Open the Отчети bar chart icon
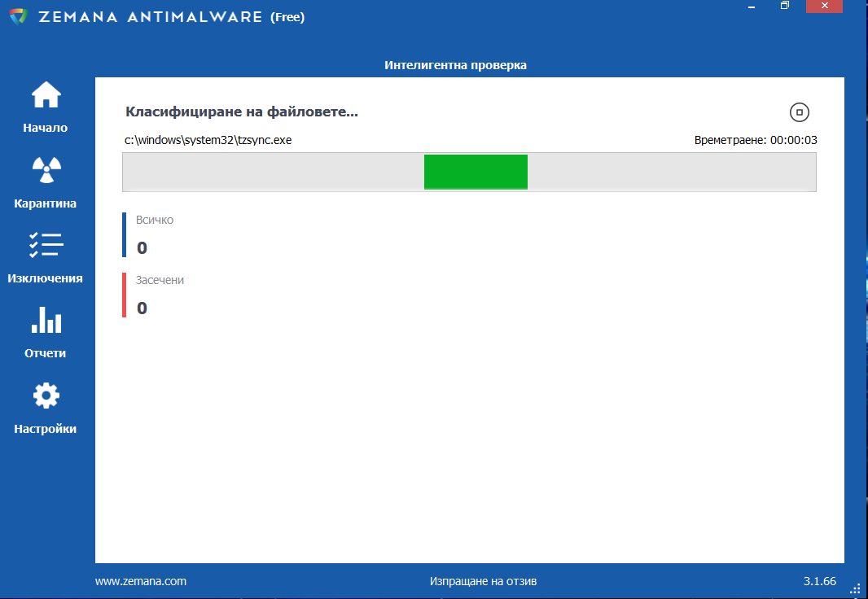This screenshot has width=868, height=599. [46, 319]
